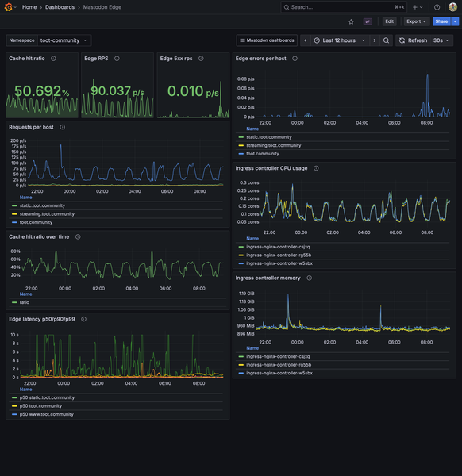The width and height of the screenshot is (462, 476).
Task: Go to Home breadcrumb
Action: point(29,7)
